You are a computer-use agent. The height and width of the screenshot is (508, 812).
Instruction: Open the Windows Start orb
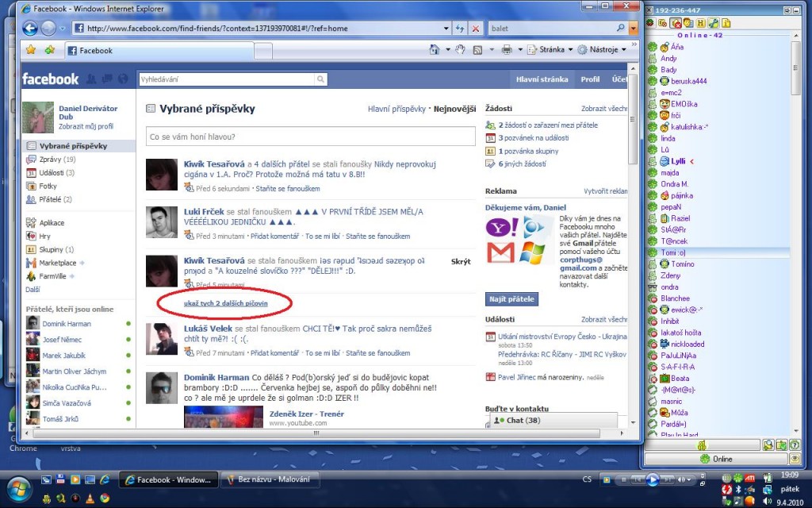[x=19, y=489]
